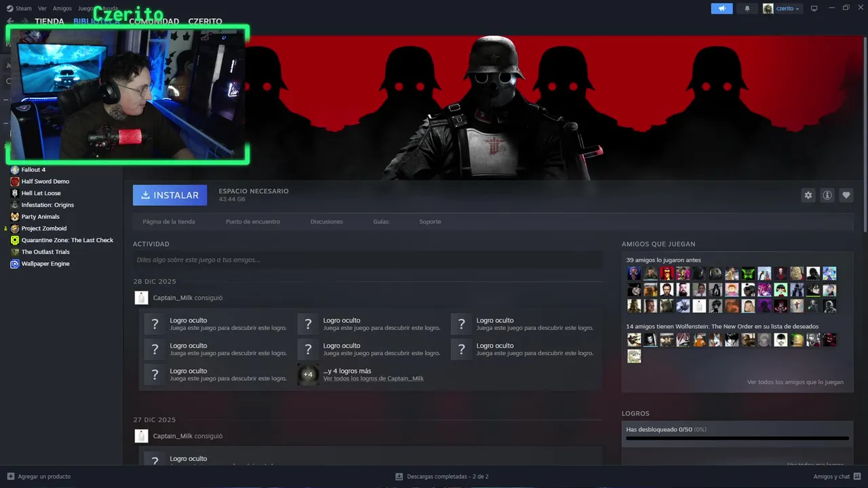Select Half Sword Demo in library
868x488 pixels.
point(45,182)
